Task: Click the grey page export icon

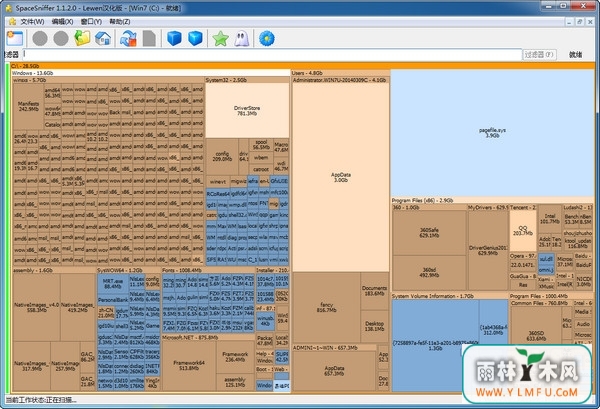Action: (x=149, y=38)
